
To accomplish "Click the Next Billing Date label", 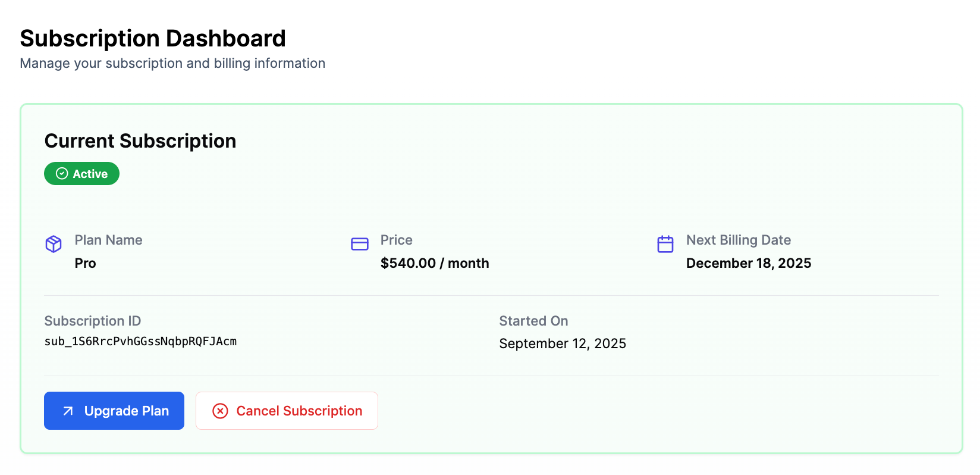I will (739, 240).
